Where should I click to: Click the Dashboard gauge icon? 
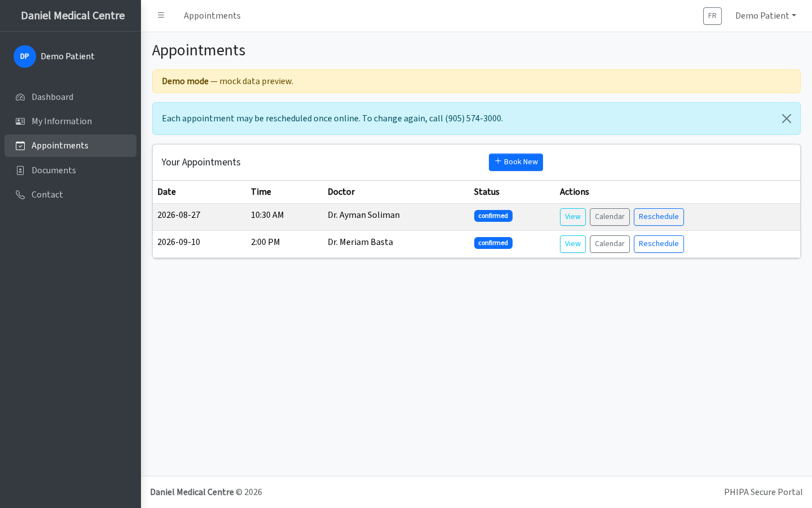pyautogui.click(x=20, y=97)
